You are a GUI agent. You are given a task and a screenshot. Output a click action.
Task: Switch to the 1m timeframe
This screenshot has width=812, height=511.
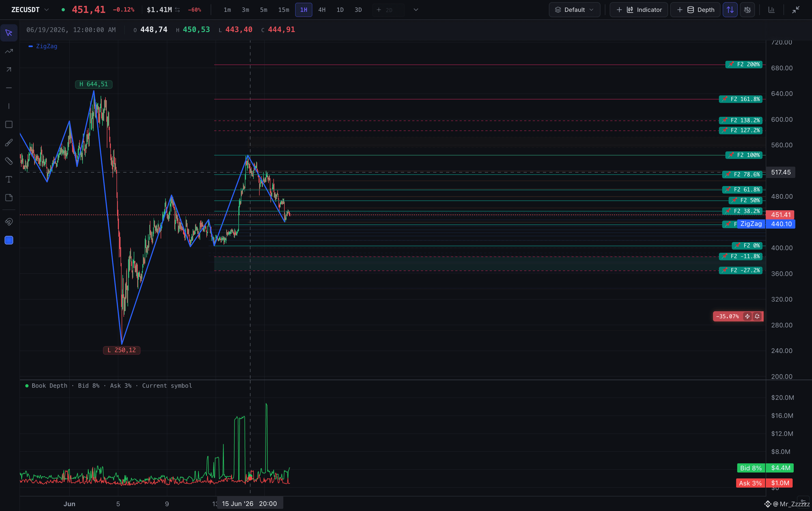point(227,10)
